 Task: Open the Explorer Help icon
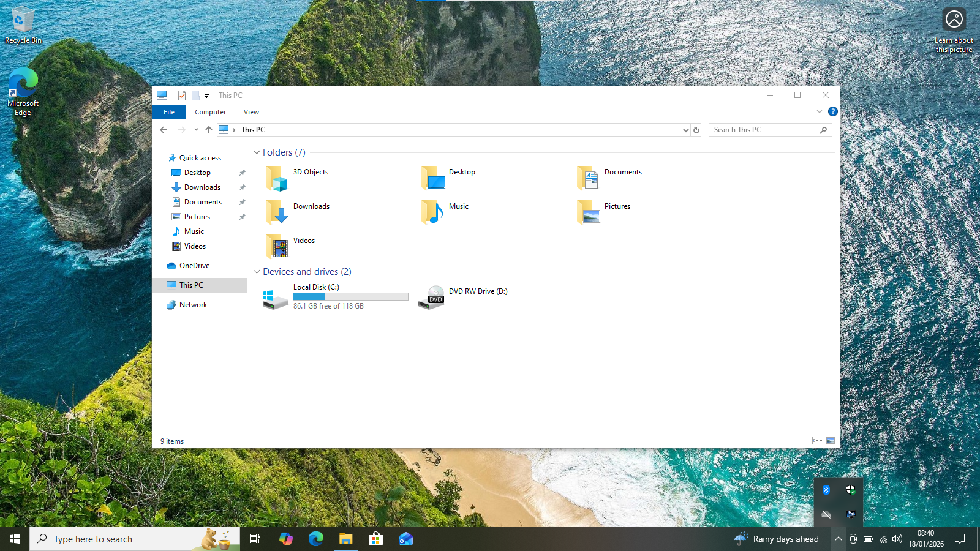832,111
